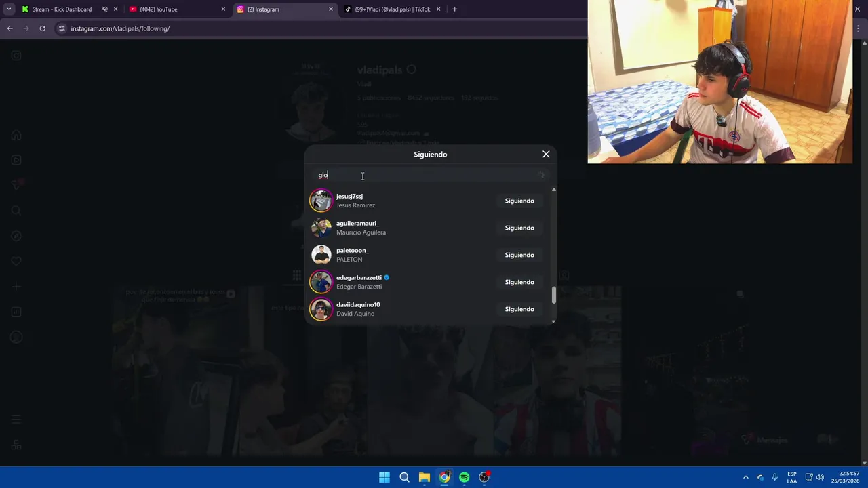
Task: Open aguileramauri_ profile picture
Action: pyautogui.click(x=321, y=228)
